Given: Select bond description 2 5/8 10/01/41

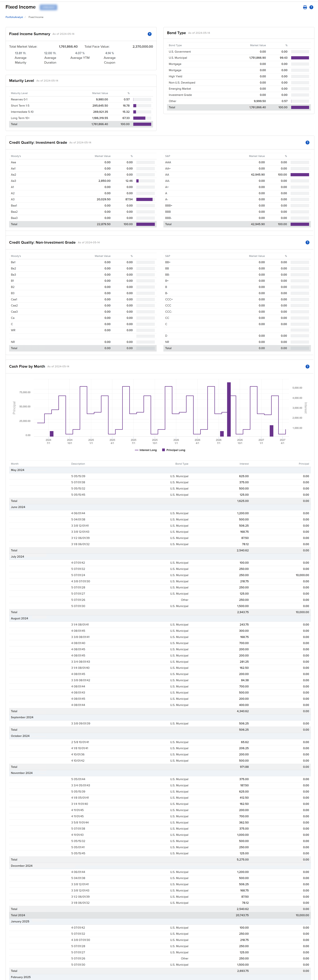Looking at the screenshot, I should [x=80, y=742].
